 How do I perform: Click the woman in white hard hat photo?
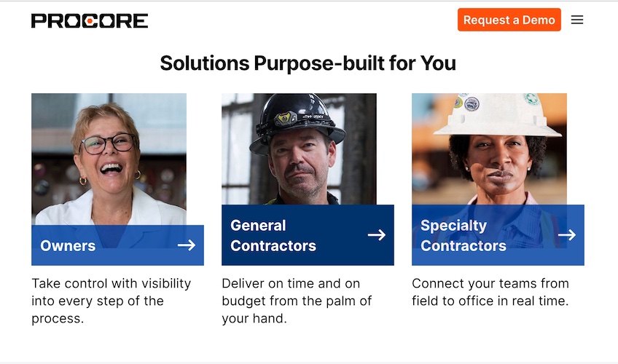489,149
